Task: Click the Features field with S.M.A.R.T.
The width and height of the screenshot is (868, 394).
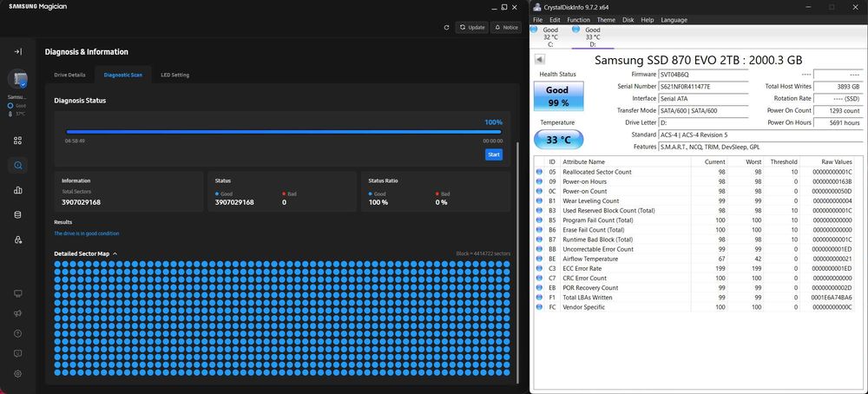Action: tap(759, 148)
